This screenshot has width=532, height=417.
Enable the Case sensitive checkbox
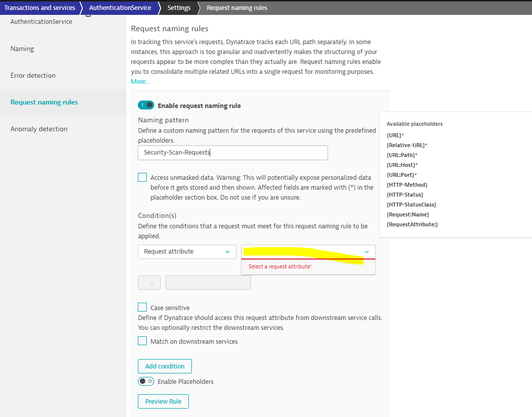(142, 308)
